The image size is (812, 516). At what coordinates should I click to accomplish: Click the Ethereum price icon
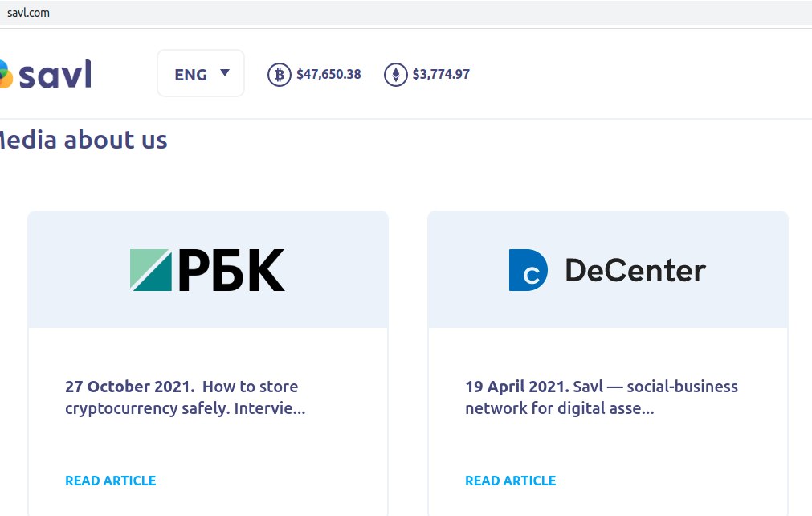click(x=395, y=75)
